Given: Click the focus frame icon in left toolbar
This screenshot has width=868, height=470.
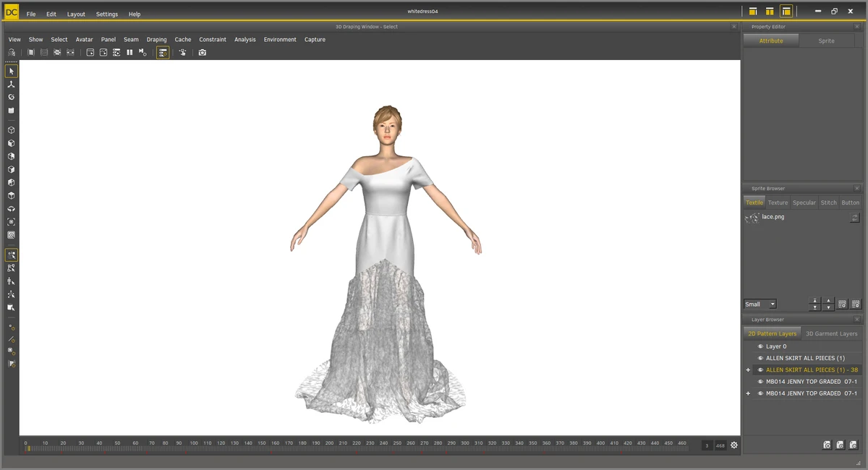Looking at the screenshot, I should coord(11,222).
